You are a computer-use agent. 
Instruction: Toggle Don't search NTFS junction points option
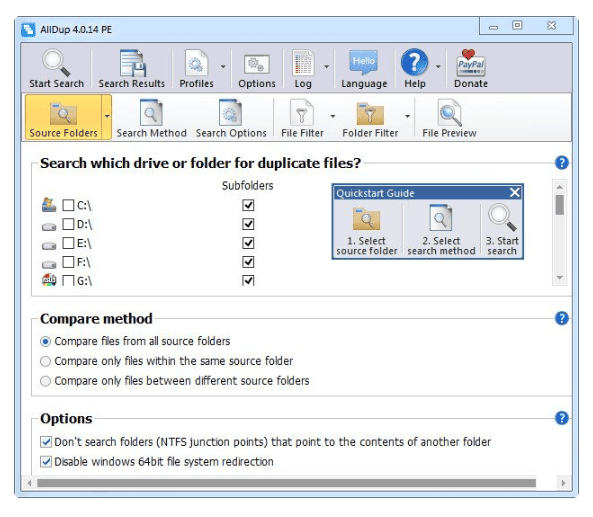(x=46, y=442)
